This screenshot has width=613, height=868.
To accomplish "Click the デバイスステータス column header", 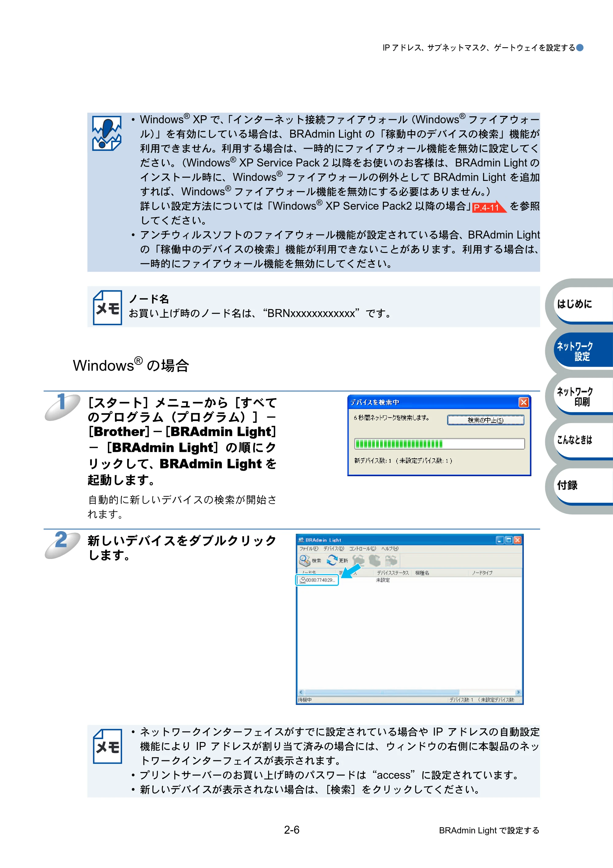I will tap(393, 573).
